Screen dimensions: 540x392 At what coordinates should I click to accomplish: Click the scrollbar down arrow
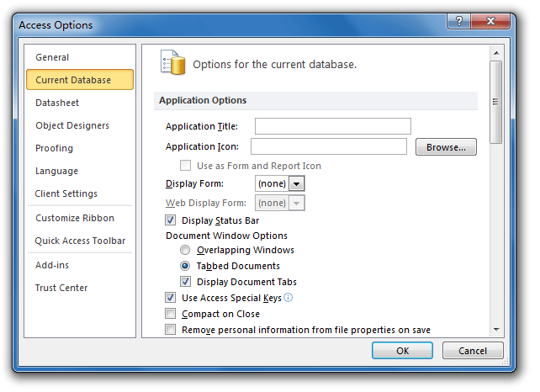pyautogui.click(x=496, y=329)
